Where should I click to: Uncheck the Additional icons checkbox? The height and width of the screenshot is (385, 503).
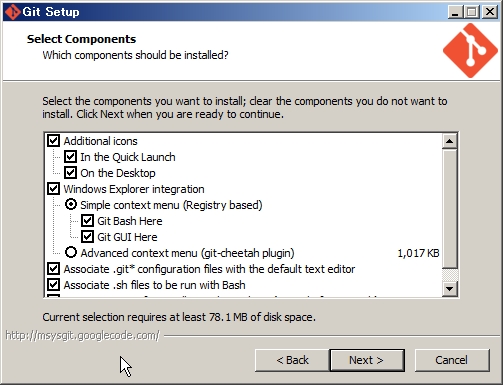53,141
